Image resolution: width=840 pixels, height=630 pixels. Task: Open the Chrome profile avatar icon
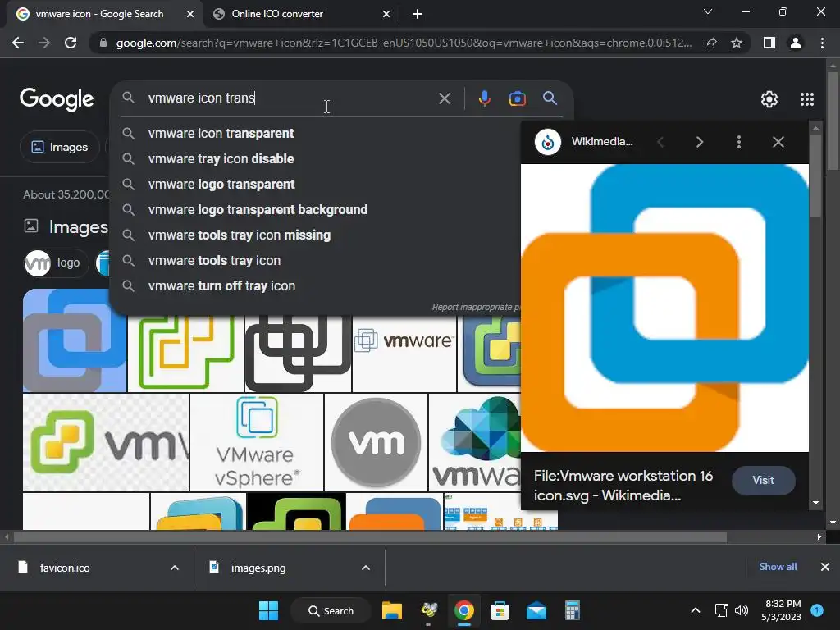[x=796, y=43]
